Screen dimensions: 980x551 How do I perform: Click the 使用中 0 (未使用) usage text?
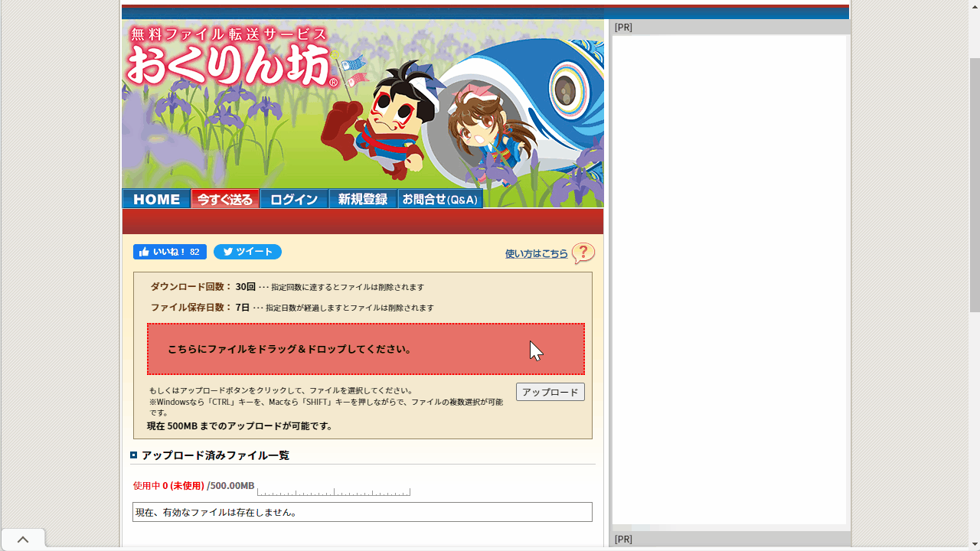[168, 486]
